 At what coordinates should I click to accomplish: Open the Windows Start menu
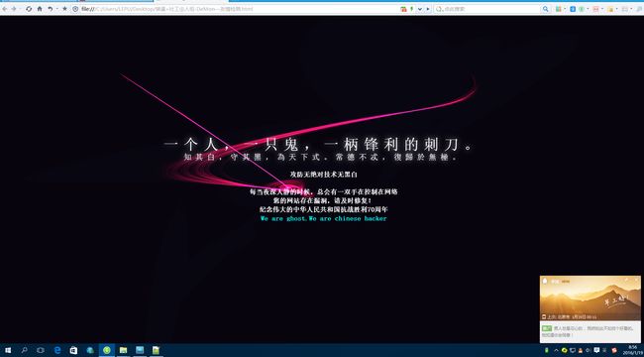pyautogui.click(x=8, y=350)
